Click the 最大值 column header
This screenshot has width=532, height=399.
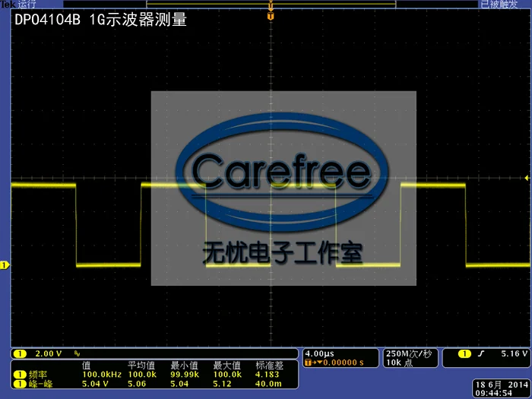pyautogui.click(x=226, y=366)
